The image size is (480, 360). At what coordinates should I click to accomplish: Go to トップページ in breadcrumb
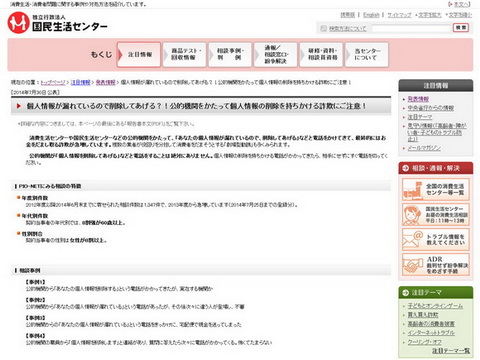[53, 82]
